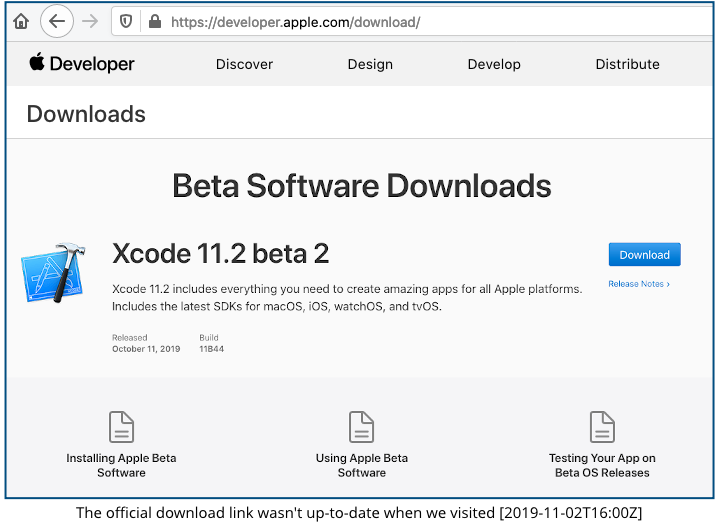Open the Apple Developer logo link

pos(82,63)
